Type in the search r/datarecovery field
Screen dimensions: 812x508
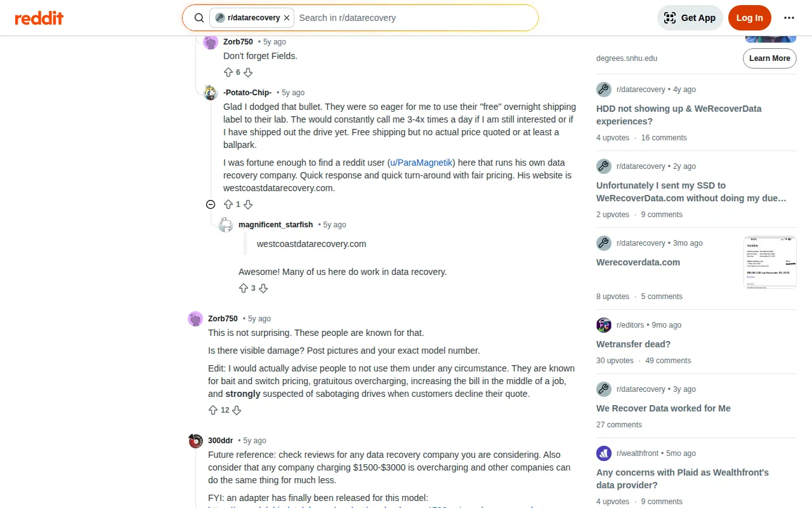412,18
